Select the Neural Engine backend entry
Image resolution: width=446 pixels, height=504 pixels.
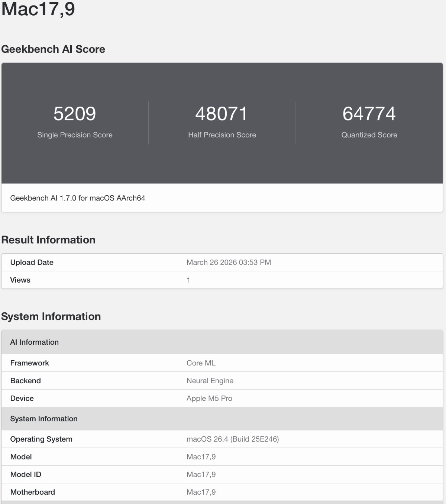pyautogui.click(x=210, y=380)
